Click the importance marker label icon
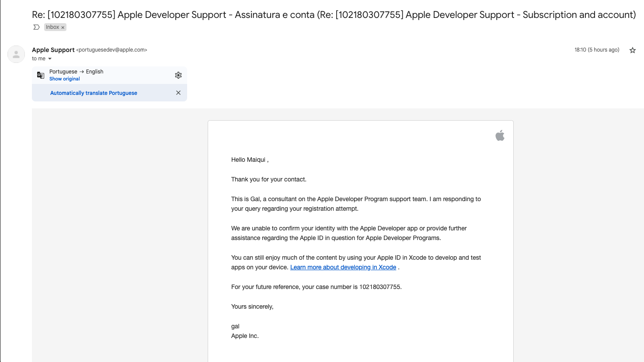Screen dimensions: 644x362 [36, 27]
